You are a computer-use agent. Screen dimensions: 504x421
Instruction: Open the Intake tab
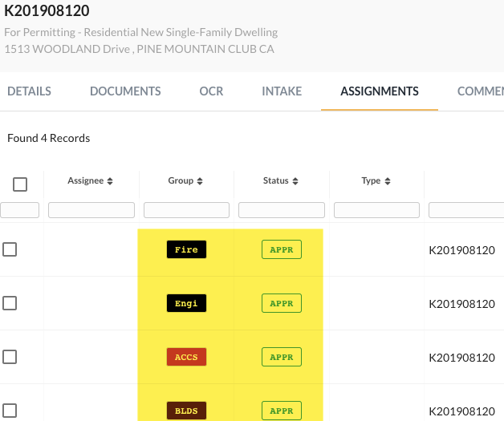[x=282, y=91]
